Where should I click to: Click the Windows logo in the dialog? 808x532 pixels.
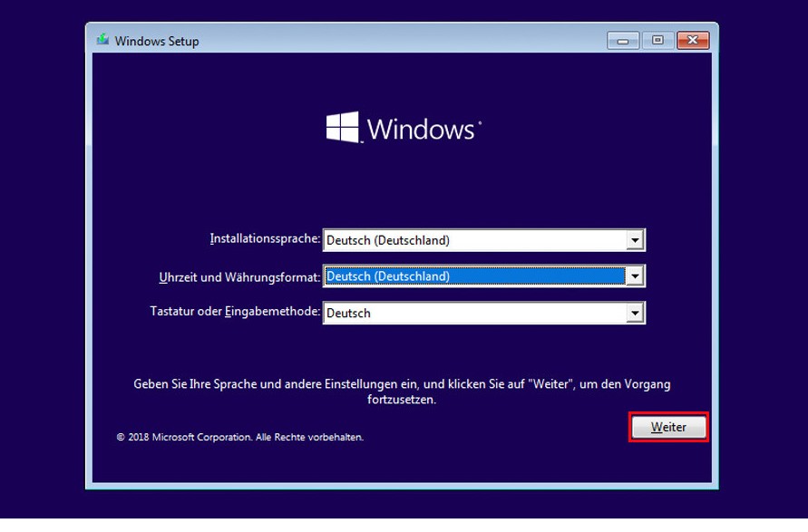(404, 127)
